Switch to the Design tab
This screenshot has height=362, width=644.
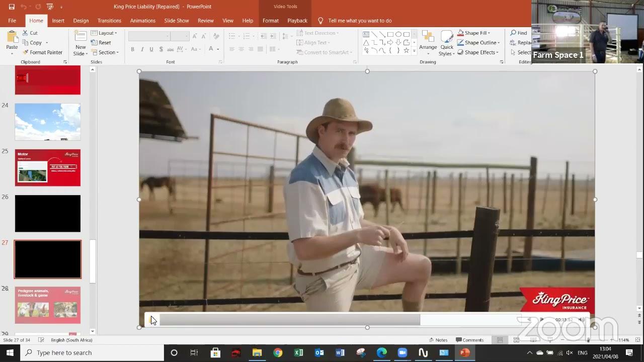point(81,21)
